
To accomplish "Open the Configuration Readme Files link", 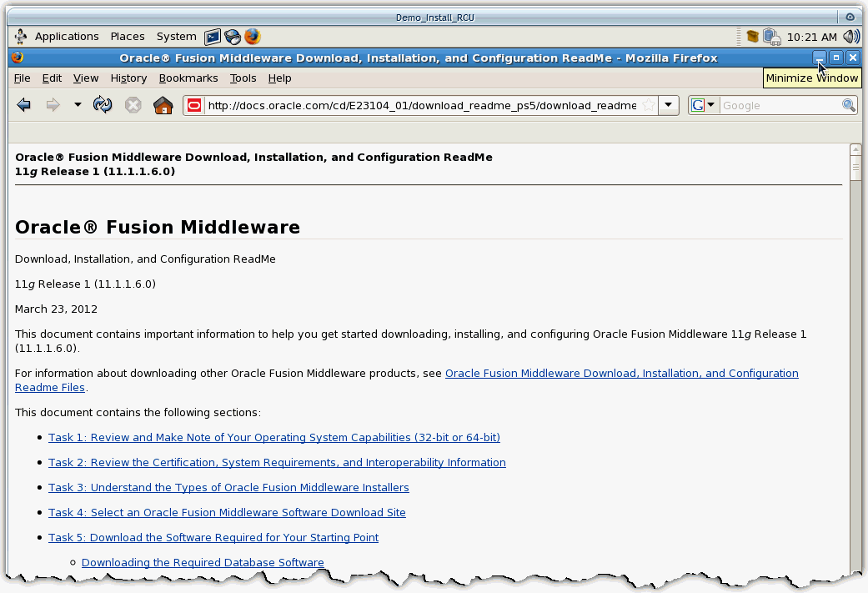I will (x=622, y=373).
